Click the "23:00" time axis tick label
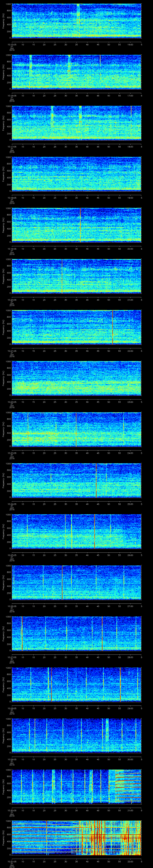The height and width of the screenshot is (868, 153). 130,402
